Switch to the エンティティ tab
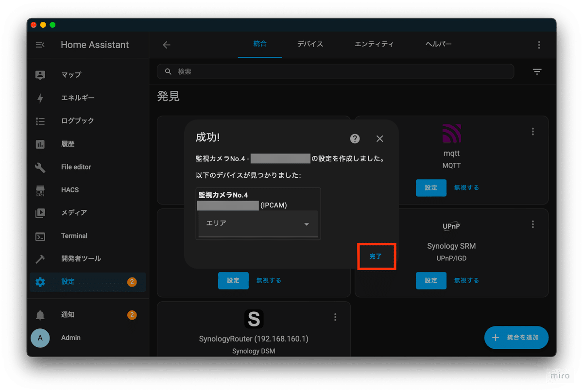 tap(374, 44)
